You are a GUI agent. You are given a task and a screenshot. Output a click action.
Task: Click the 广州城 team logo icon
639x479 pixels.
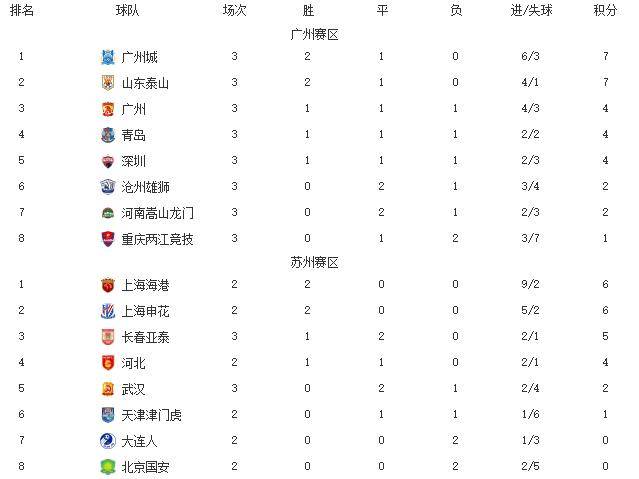coord(108,57)
